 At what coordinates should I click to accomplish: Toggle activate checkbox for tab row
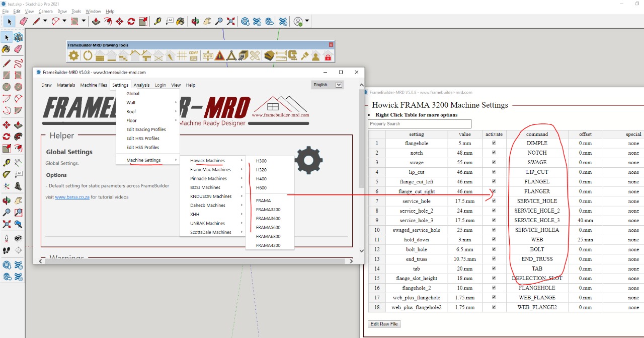pos(494,268)
